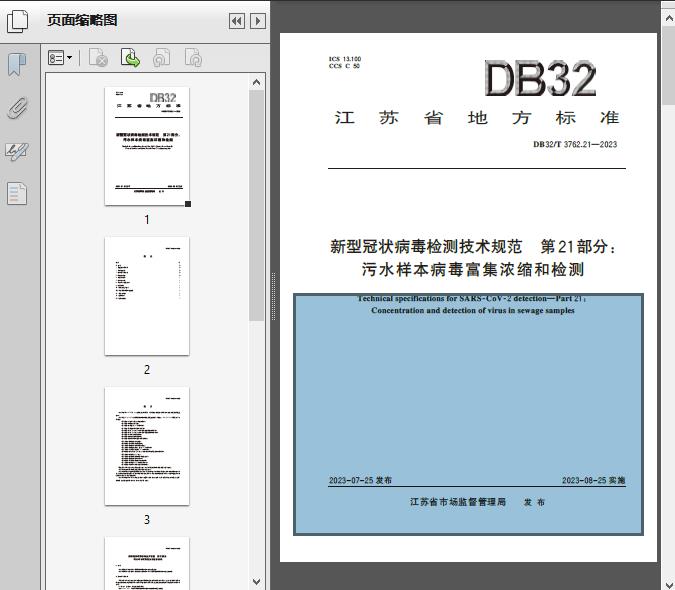Click thumbnail page number label 3

147,519
